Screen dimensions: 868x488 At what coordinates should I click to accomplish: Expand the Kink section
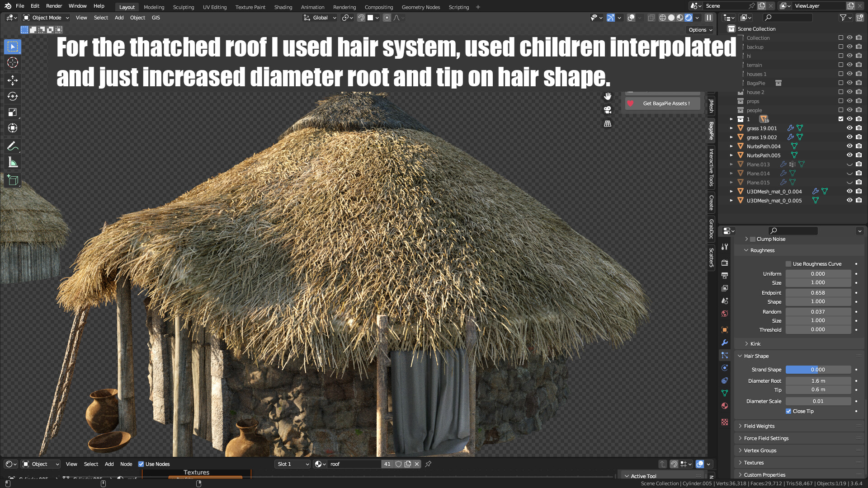pos(755,344)
